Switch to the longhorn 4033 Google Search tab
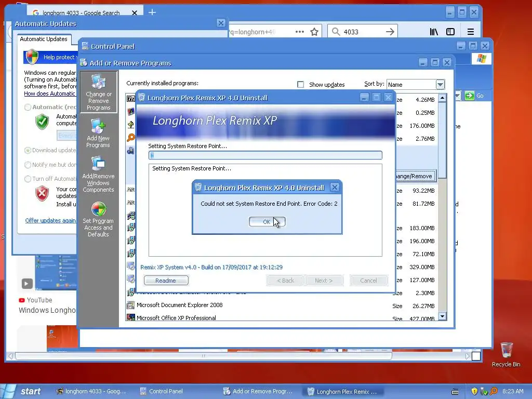532x399 pixels. click(x=81, y=12)
